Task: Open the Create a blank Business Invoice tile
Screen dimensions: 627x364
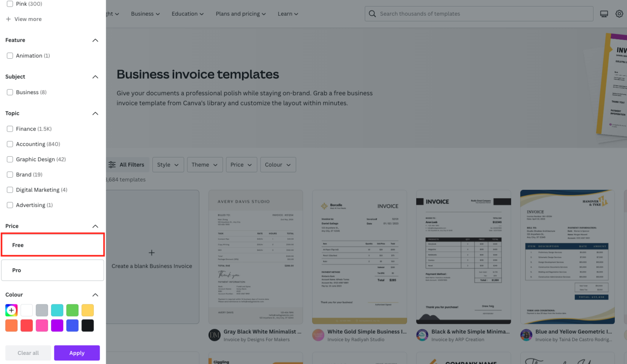Action: [x=152, y=257]
